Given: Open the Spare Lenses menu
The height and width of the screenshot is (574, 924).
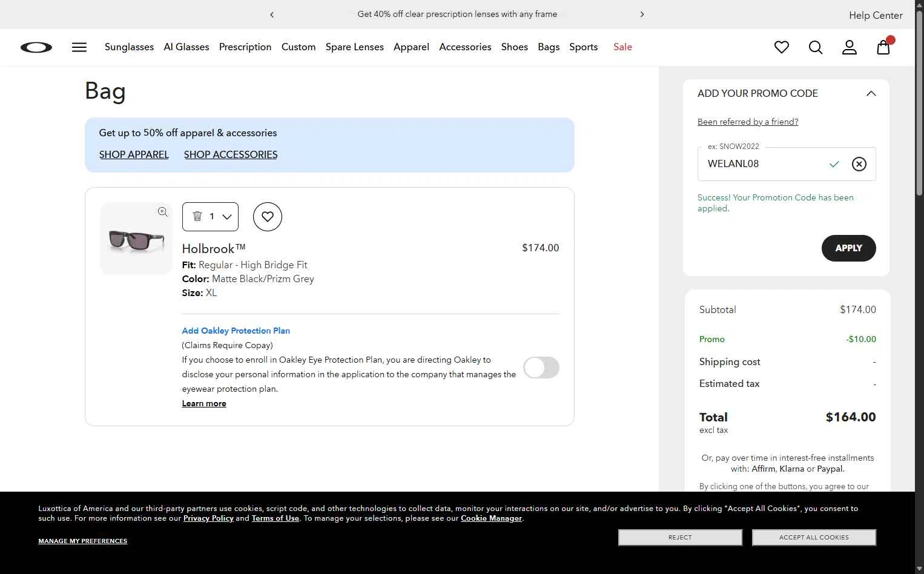Looking at the screenshot, I should 355,47.
